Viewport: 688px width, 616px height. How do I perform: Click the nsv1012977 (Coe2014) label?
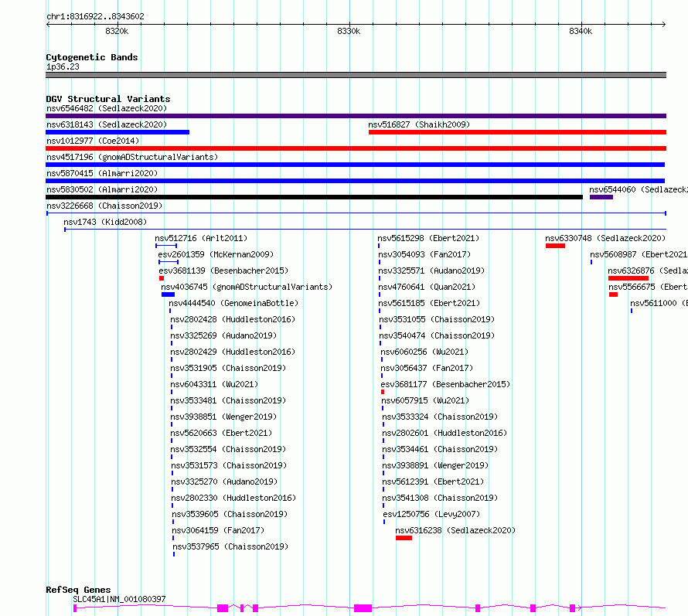tap(93, 141)
